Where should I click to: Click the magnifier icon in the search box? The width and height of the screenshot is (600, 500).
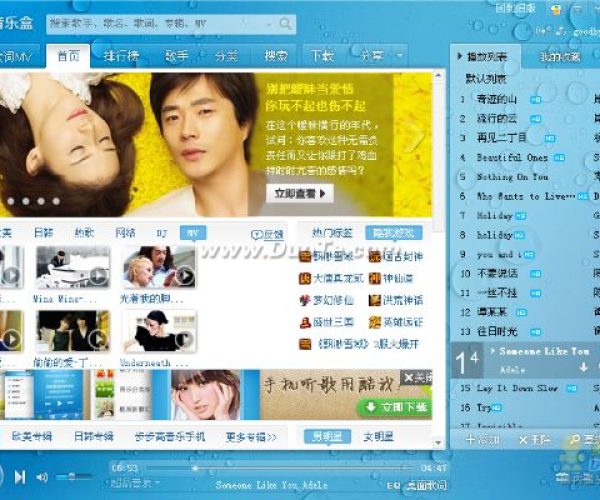[285, 24]
